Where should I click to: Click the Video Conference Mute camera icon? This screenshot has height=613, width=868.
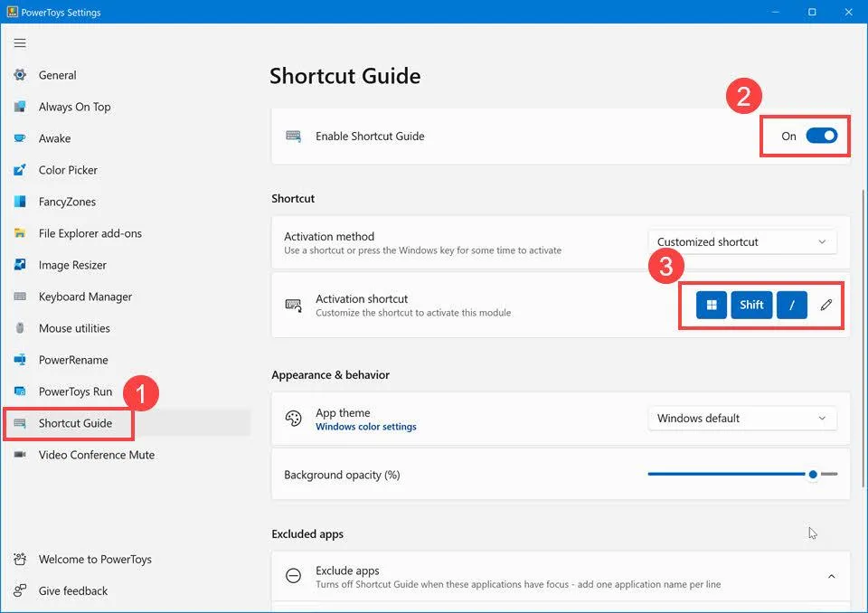20,455
